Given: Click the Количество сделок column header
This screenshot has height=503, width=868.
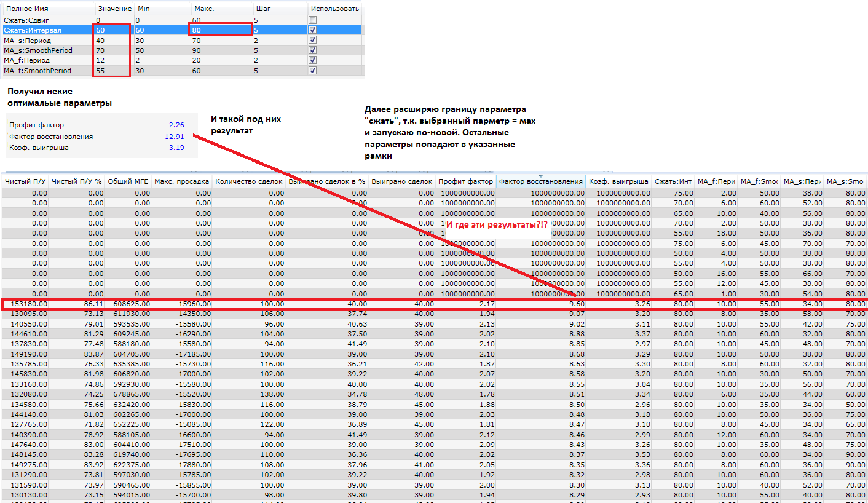Looking at the screenshot, I should click(248, 181).
